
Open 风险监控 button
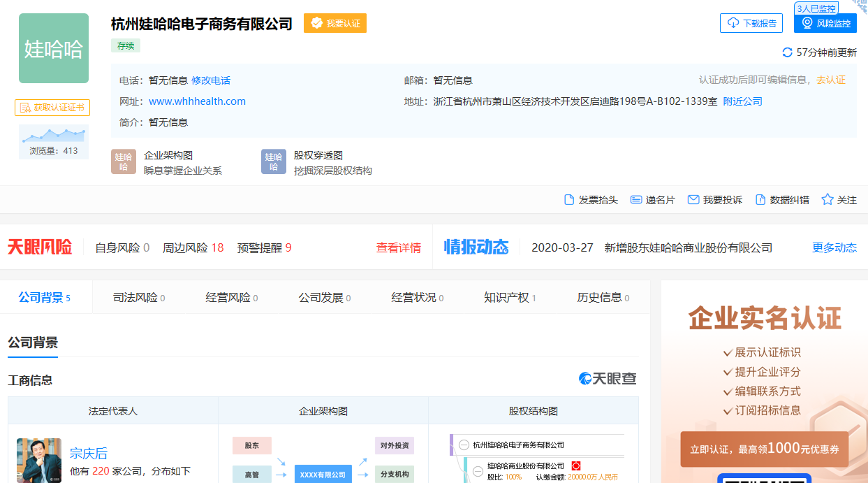click(825, 23)
